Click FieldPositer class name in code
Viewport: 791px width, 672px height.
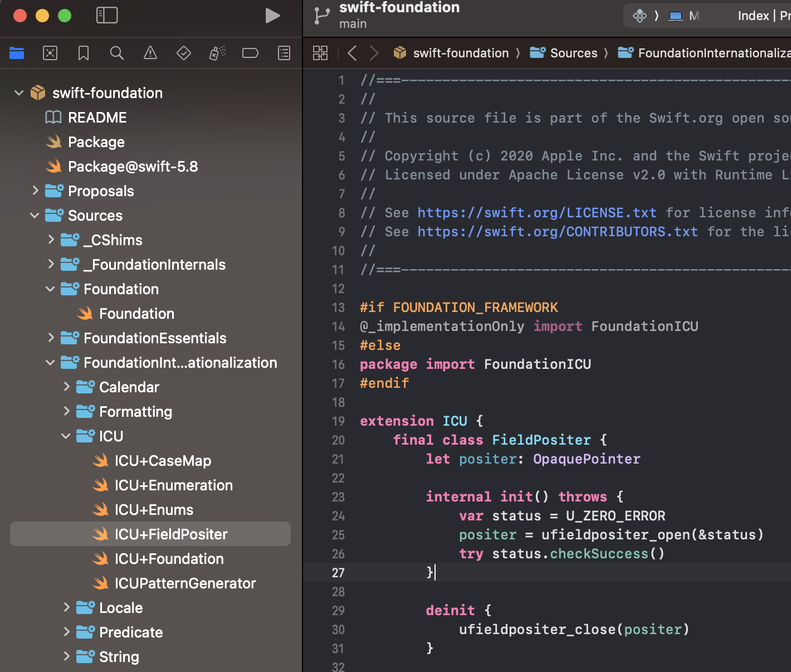[x=541, y=440]
